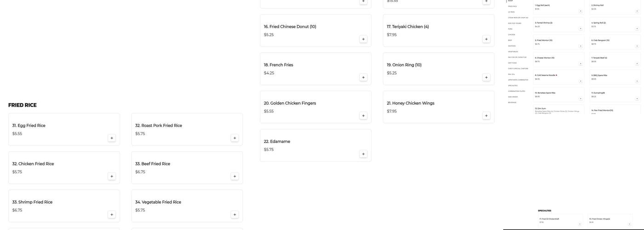Image resolution: width=644 pixels, height=230 pixels.
Task: Add Shrimp Fried Rice to cart
Action: 112,215
